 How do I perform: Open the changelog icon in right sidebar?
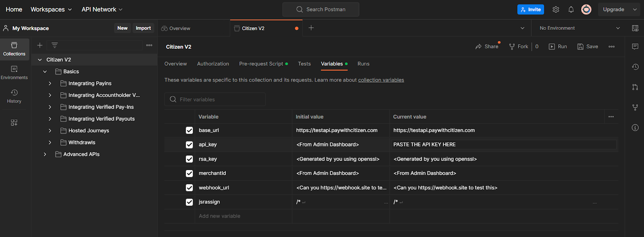pos(635,67)
